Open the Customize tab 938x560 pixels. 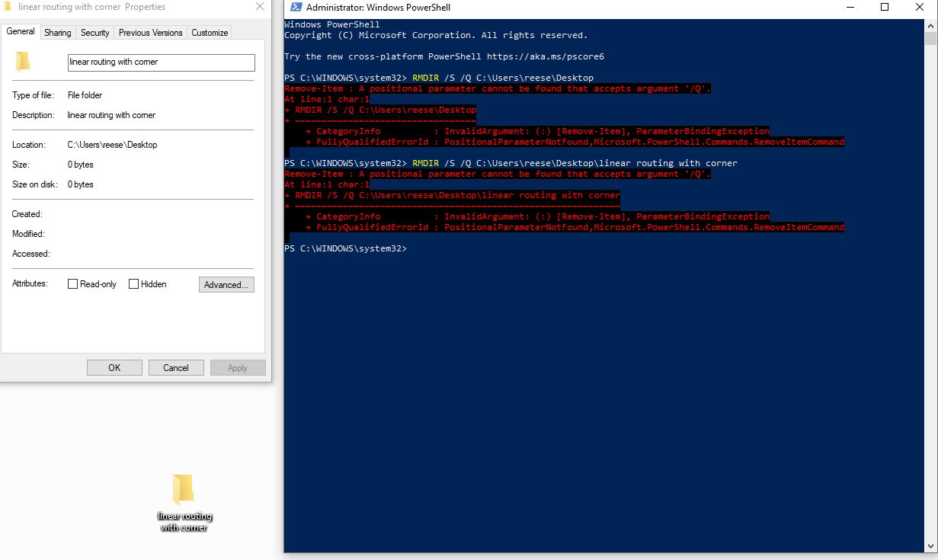[210, 33]
